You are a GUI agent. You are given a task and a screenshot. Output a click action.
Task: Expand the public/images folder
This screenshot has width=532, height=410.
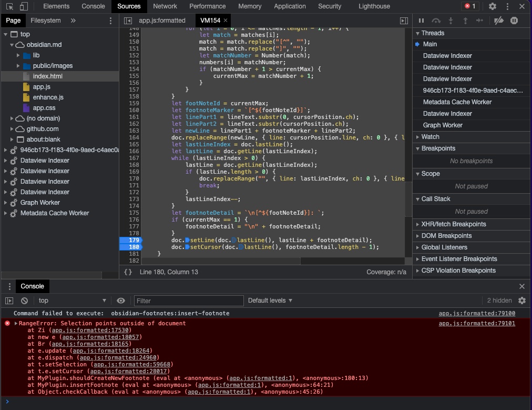pyautogui.click(x=18, y=66)
